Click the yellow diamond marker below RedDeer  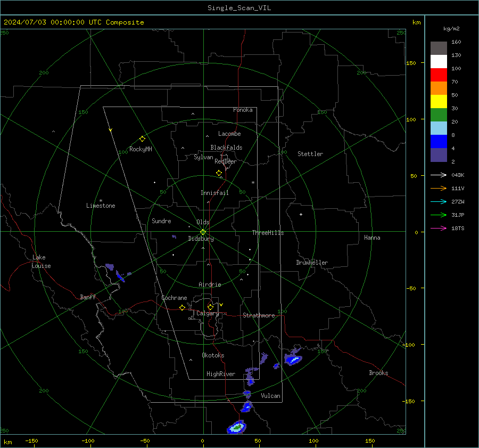[219, 173]
